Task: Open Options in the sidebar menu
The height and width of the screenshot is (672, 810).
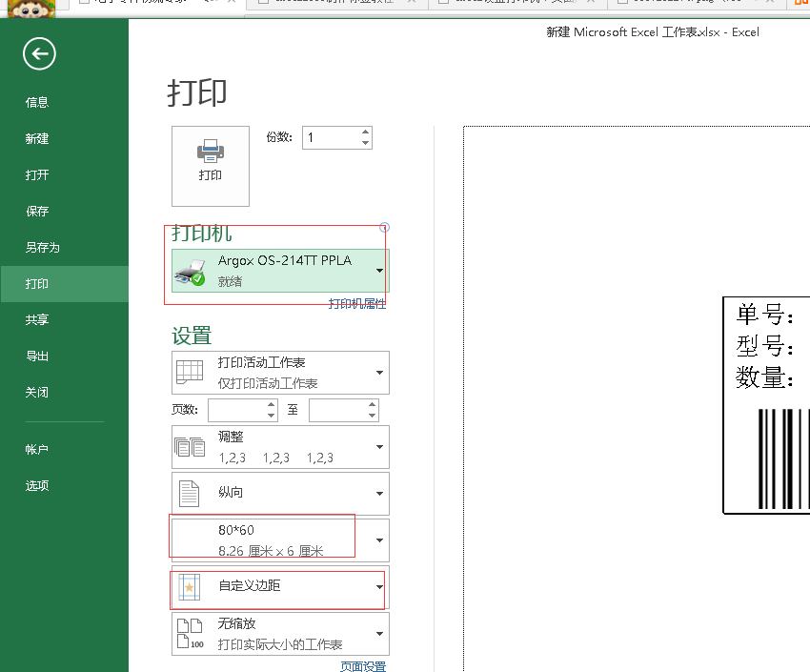Action: pyautogui.click(x=37, y=485)
